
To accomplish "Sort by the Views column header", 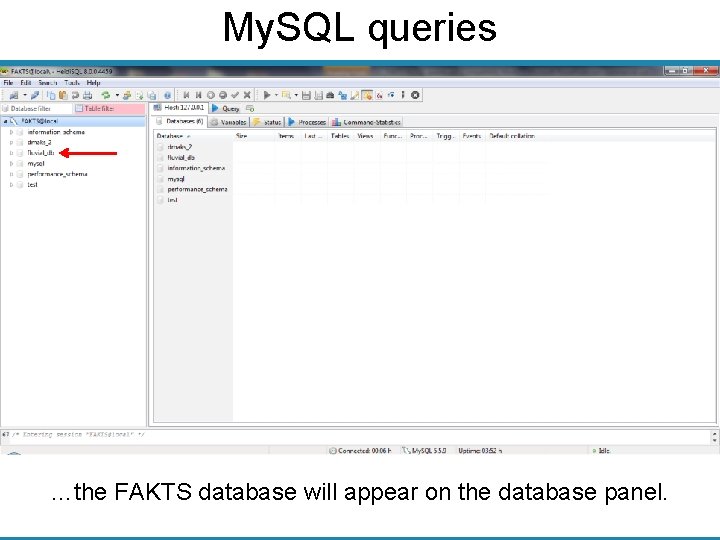I will pyautogui.click(x=366, y=136).
